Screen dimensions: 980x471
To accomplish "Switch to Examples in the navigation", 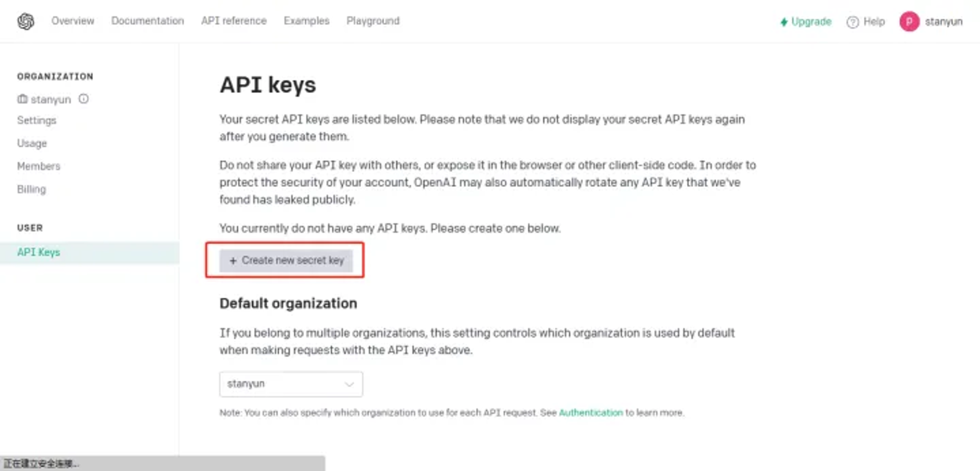I will [306, 21].
